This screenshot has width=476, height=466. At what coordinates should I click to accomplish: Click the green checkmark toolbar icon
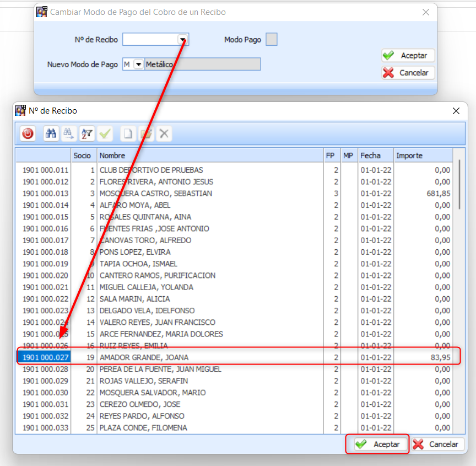(105, 133)
